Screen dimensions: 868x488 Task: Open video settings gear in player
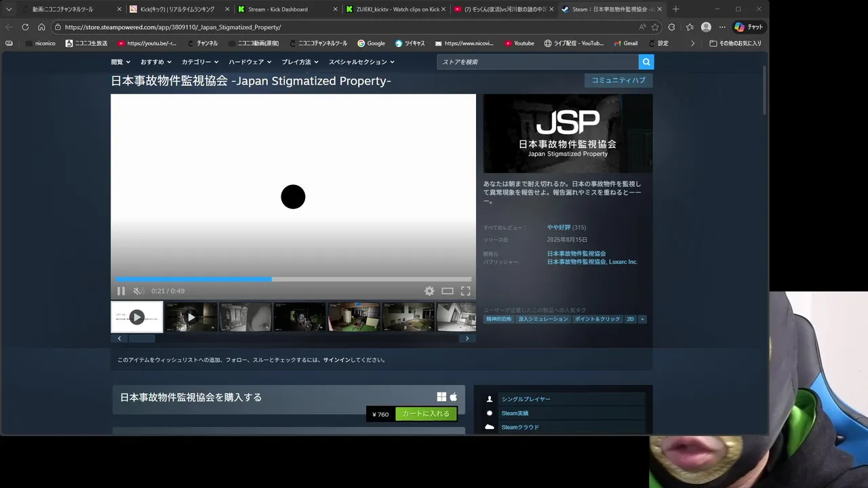pos(429,291)
